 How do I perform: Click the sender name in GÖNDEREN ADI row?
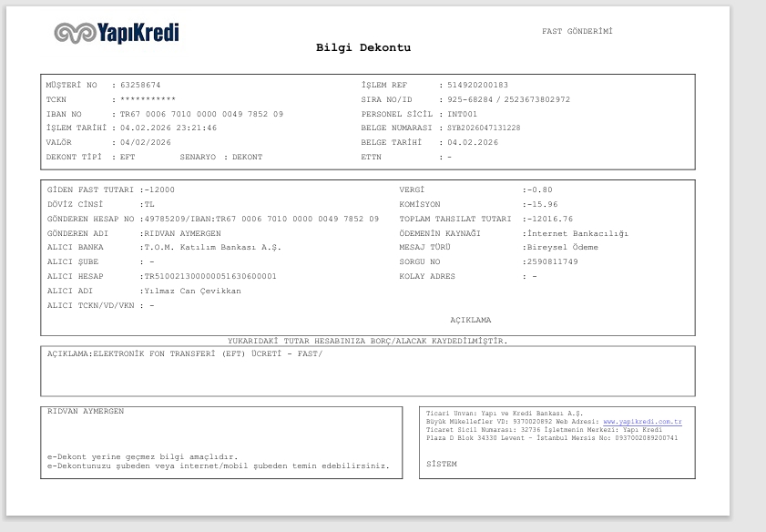pyautogui.click(x=182, y=233)
